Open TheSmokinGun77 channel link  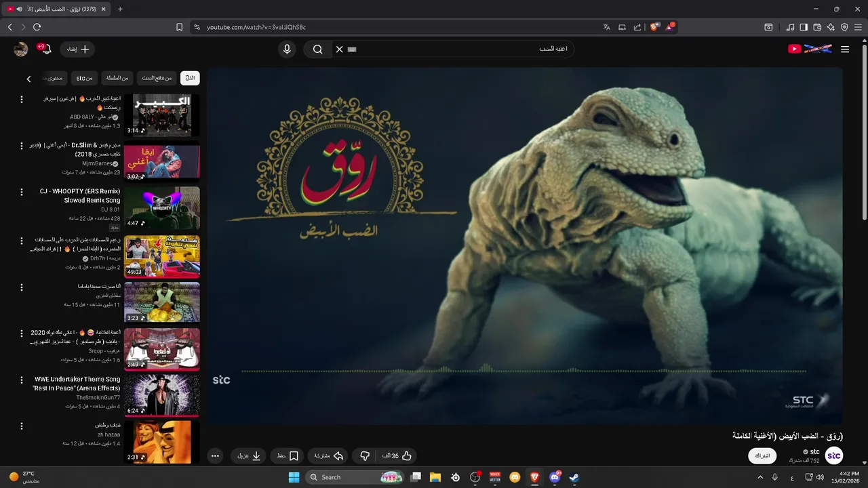coord(98,397)
